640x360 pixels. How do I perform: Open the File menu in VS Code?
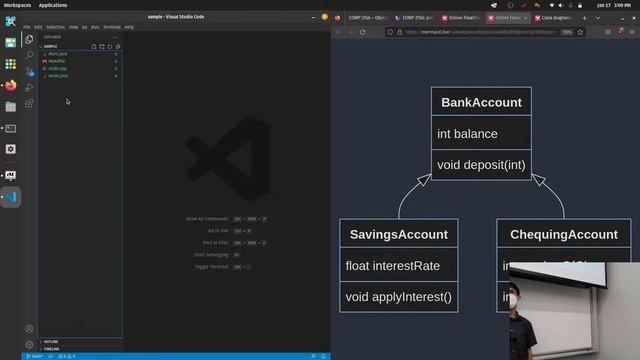27,27
